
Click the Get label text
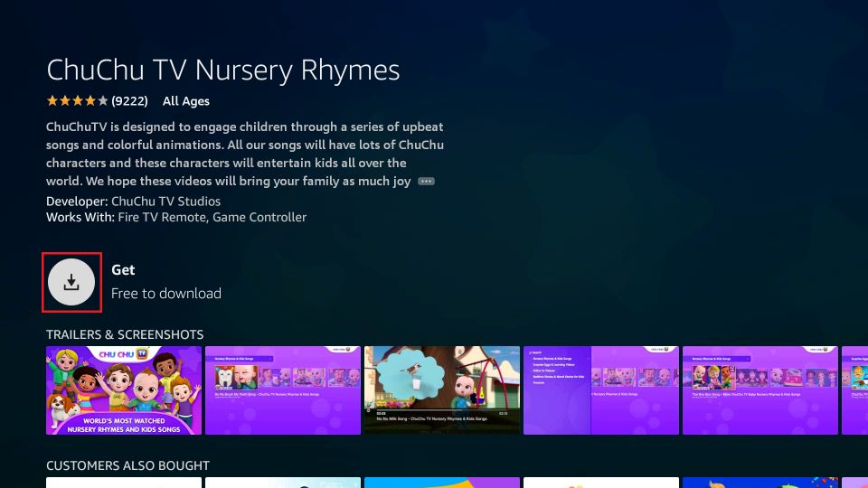coord(123,270)
